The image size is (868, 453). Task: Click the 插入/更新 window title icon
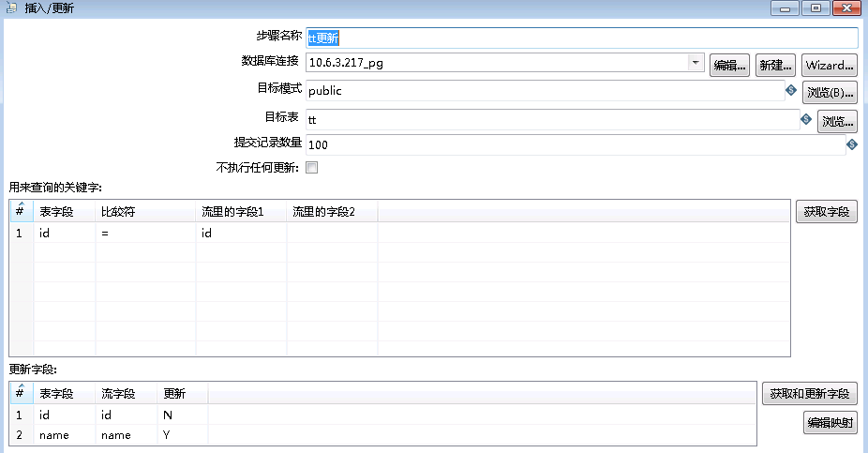click(x=11, y=8)
